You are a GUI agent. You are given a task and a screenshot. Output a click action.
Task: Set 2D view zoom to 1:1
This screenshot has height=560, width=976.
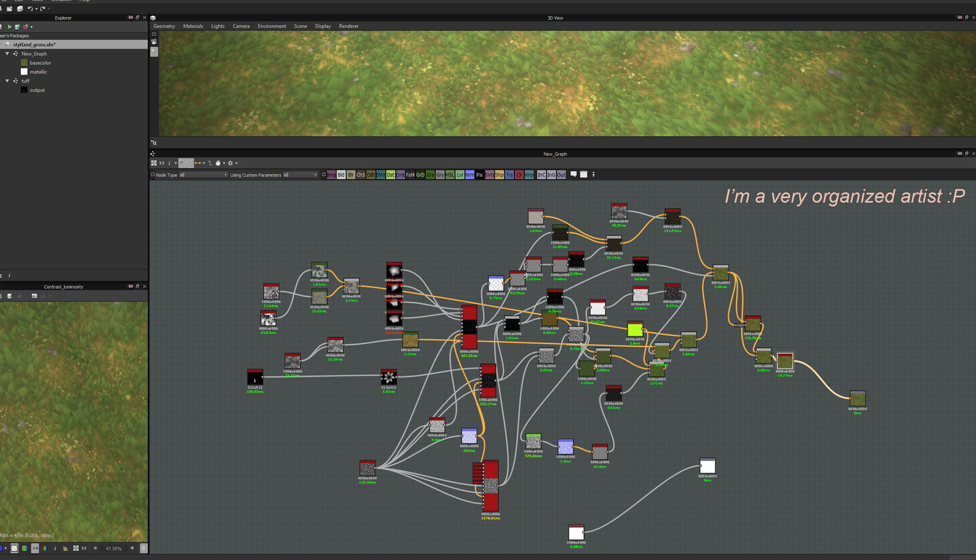(x=84, y=548)
